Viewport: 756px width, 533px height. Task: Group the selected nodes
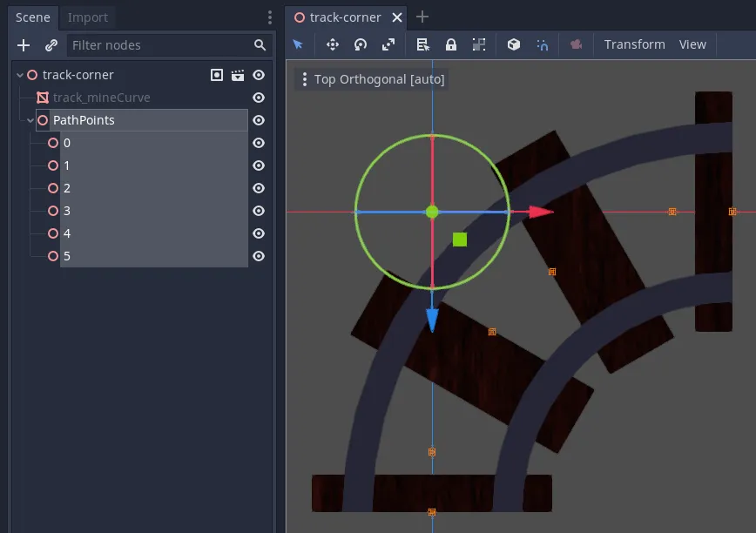(479, 44)
